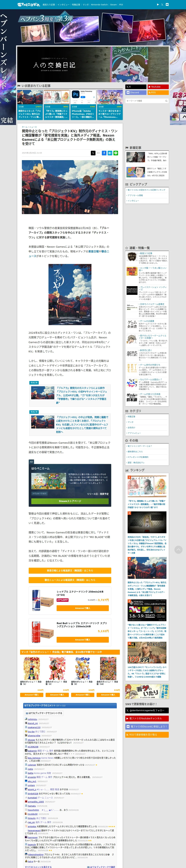Bookmark the article with Hatena B!
This screenshot has height=868, width=186.
pos(110,153)
